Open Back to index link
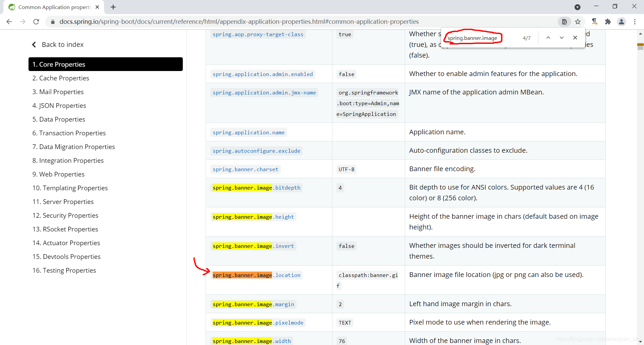This screenshot has width=644, height=345. tap(58, 45)
